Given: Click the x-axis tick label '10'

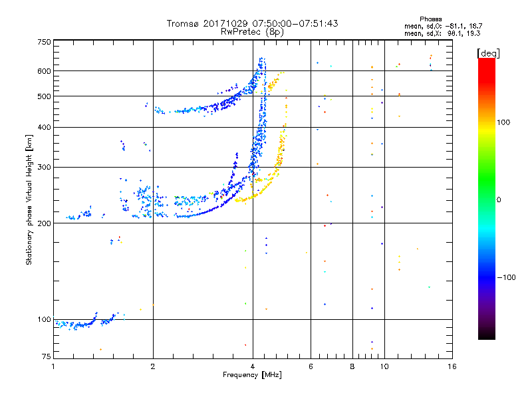Looking at the screenshot, I should pyautogui.click(x=384, y=366).
